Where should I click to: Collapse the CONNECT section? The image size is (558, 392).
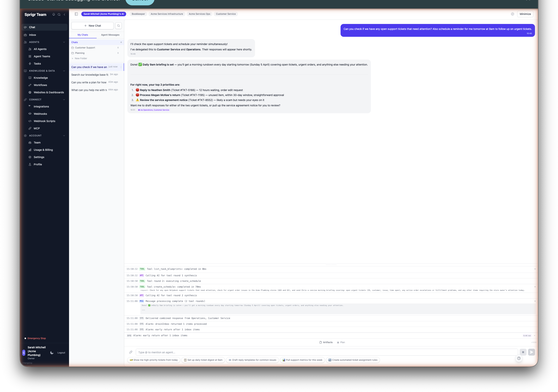(64, 100)
